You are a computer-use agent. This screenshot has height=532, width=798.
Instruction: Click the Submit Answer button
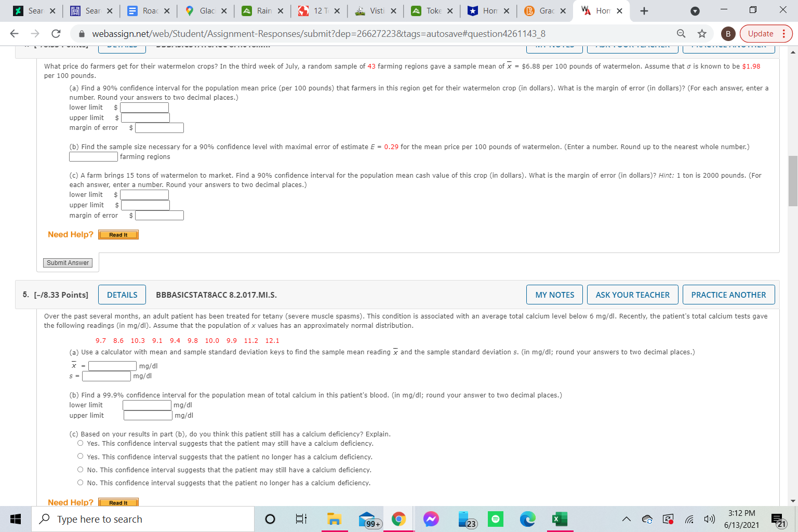tap(68, 262)
